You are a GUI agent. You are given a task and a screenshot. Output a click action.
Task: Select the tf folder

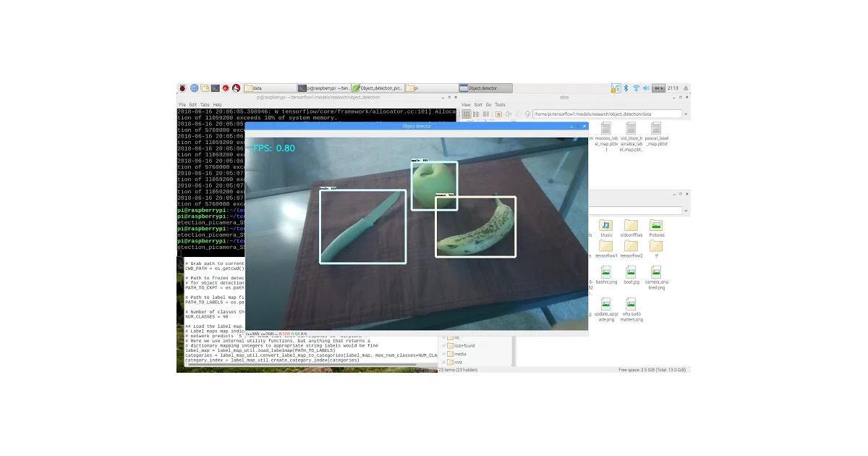tap(656, 249)
